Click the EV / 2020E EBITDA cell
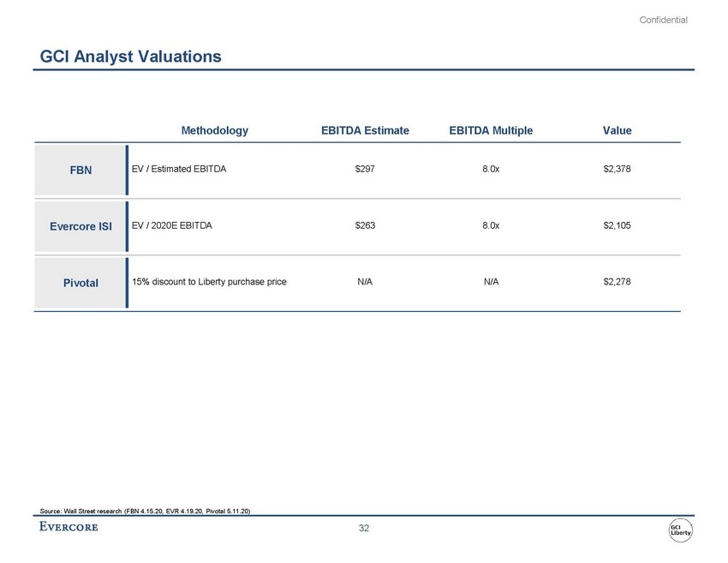Screen dimensions: 728x563 pos(172,225)
